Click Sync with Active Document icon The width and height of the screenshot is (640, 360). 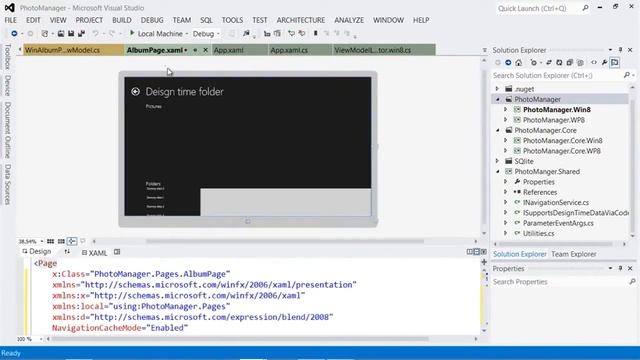pyautogui.click(x=549, y=62)
